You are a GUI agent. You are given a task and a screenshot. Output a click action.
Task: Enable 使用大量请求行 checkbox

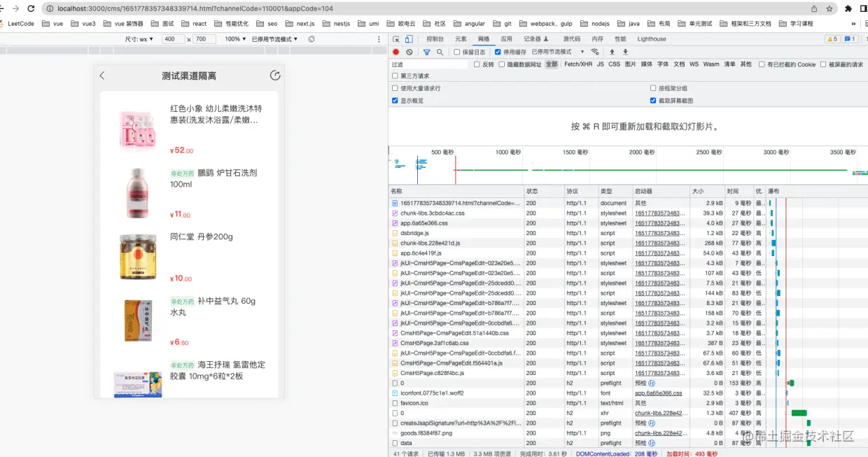395,88
